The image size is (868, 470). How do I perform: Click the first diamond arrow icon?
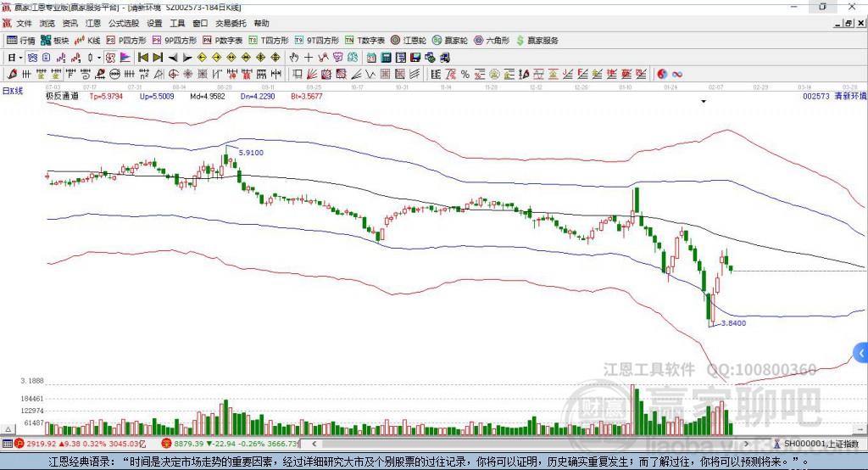[x=202, y=58]
